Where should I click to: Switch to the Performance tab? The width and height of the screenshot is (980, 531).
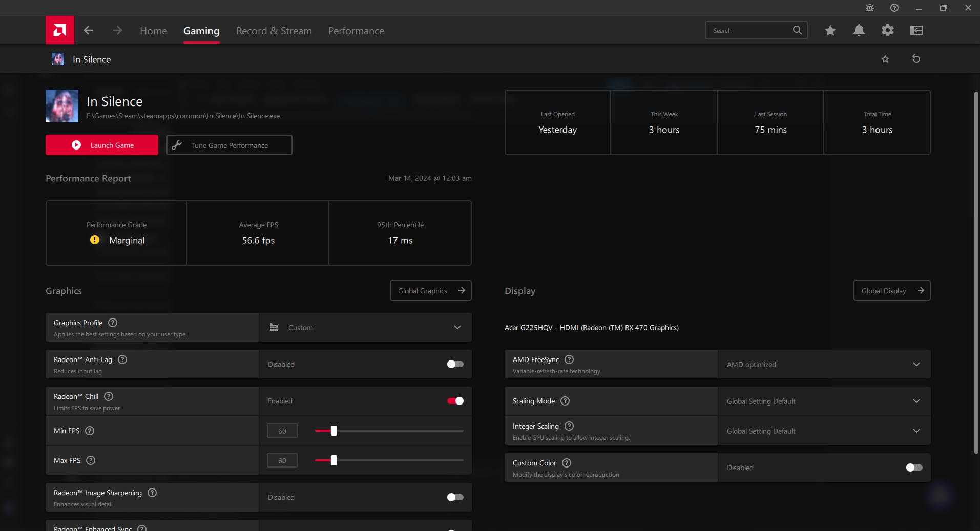point(357,31)
